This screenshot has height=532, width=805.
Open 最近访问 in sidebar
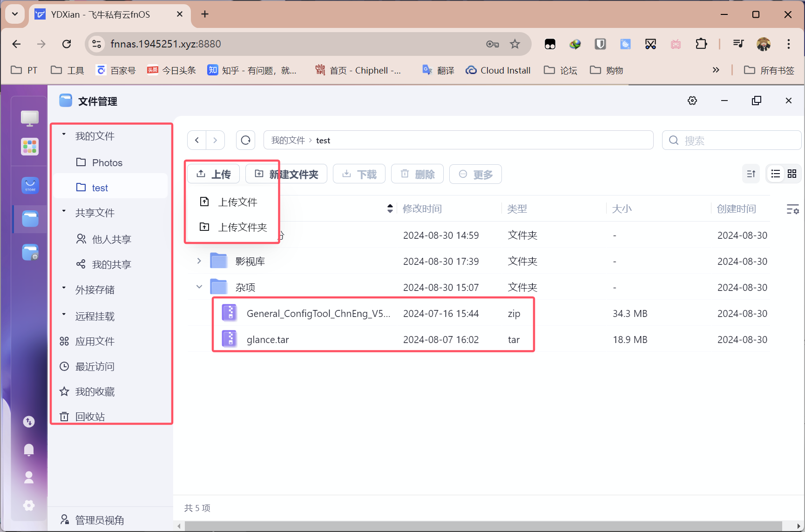(x=110, y=366)
